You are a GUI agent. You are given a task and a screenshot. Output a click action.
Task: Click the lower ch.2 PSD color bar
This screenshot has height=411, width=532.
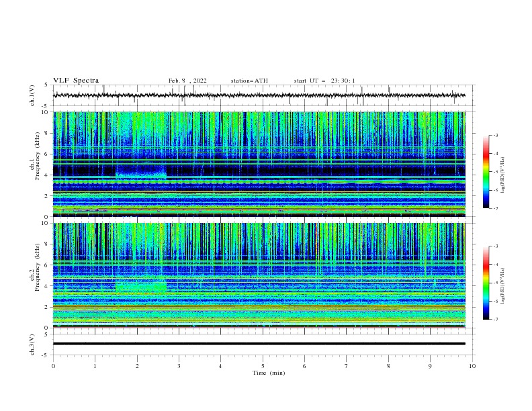coord(486,283)
